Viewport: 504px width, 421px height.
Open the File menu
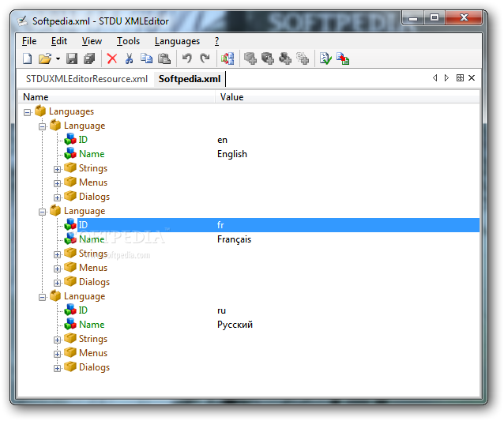coord(29,41)
